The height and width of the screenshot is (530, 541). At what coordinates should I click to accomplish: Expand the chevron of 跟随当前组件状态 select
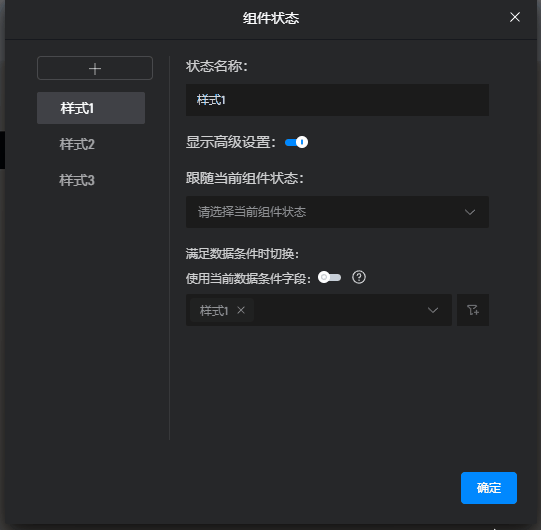pyautogui.click(x=470, y=212)
